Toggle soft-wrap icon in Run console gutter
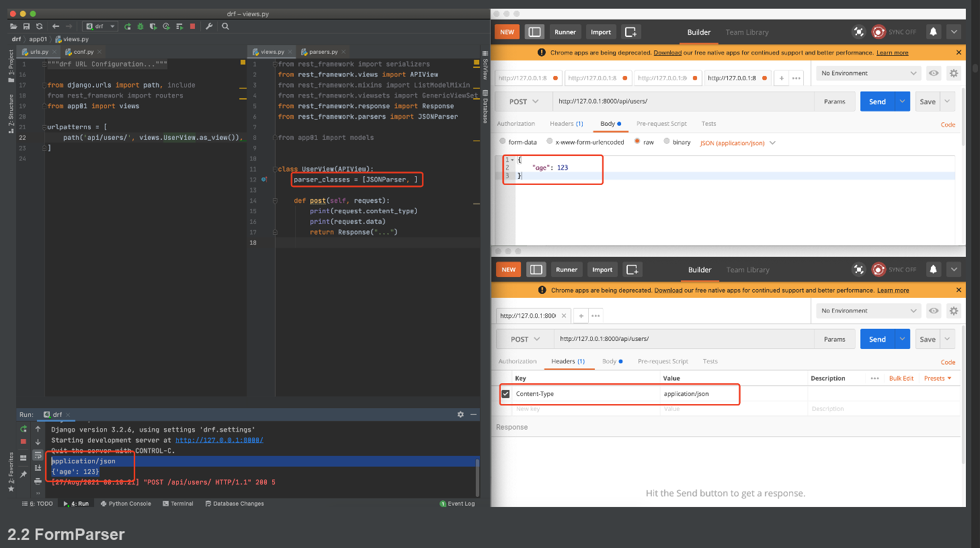Image resolution: width=980 pixels, height=548 pixels. pyautogui.click(x=38, y=455)
